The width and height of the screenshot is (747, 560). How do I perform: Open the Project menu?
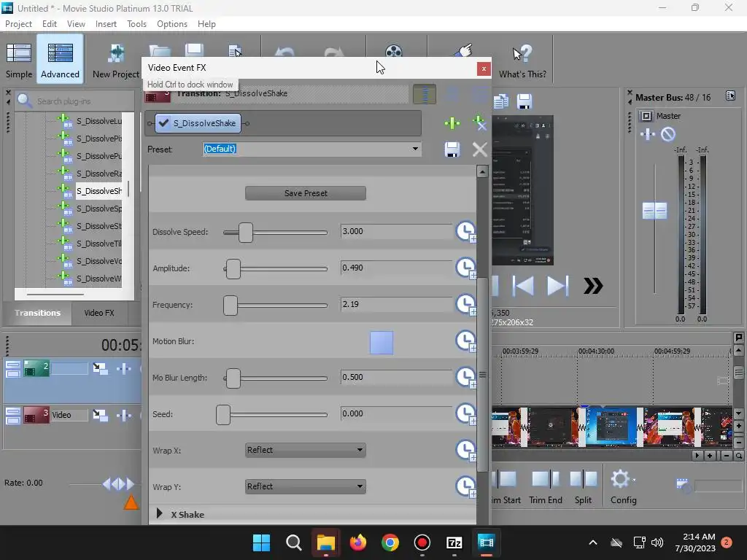[18, 24]
